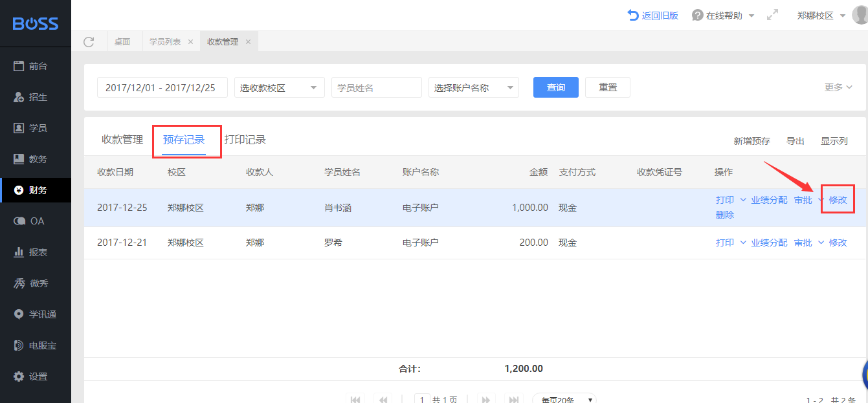Screen dimensions: 868x403
Task: Go to first page pagination icon
Action: [x=355, y=399]
